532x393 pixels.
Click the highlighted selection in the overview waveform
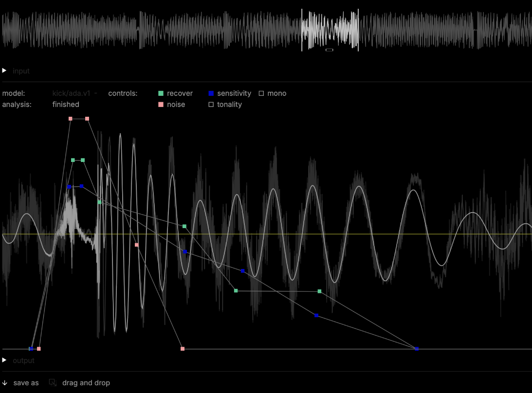click(330, 28)
